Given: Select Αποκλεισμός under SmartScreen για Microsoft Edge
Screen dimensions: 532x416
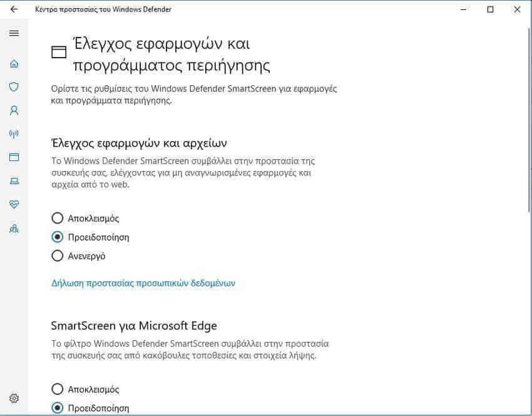Looking at the screenshot, I should point(85,389).
